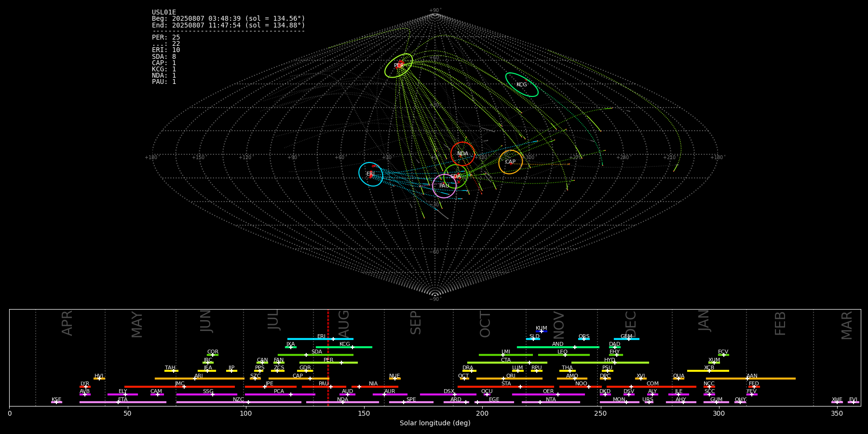The height and width of the screenshot is (434, 868).
Task: Click the red STA bar in timeline
Action: [506, 386]
